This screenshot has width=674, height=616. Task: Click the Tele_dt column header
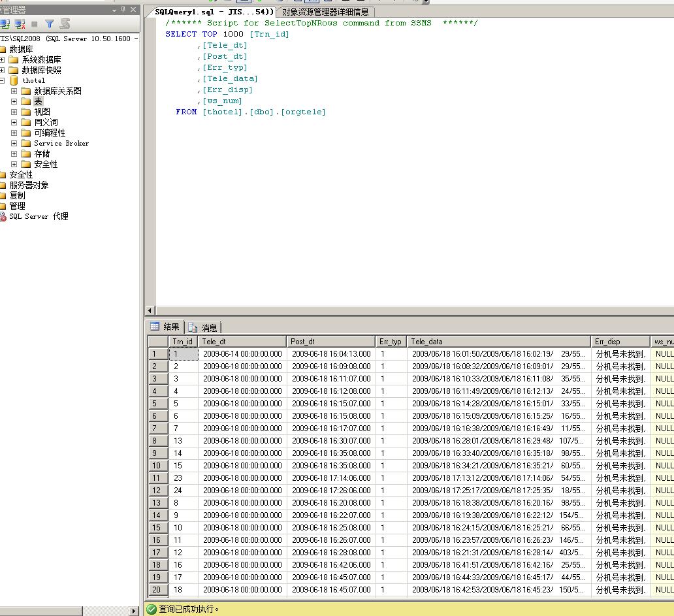pyautogui.click(x=242, y=341)
